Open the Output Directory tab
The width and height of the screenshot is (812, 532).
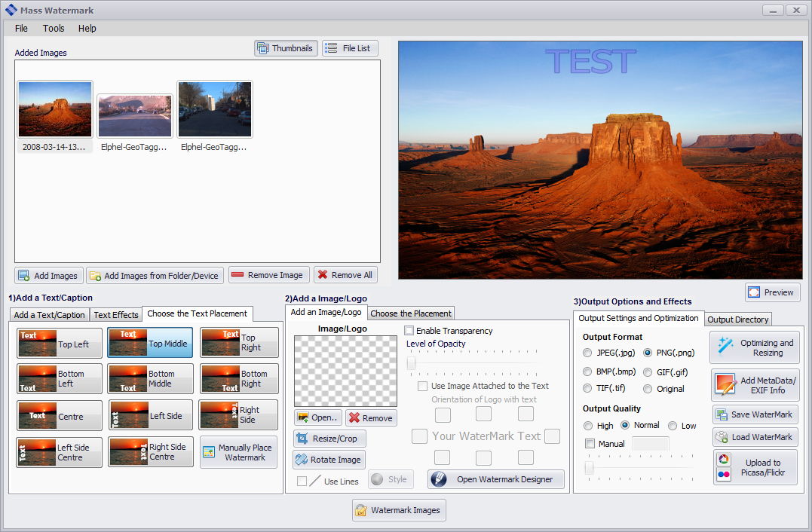738,320
